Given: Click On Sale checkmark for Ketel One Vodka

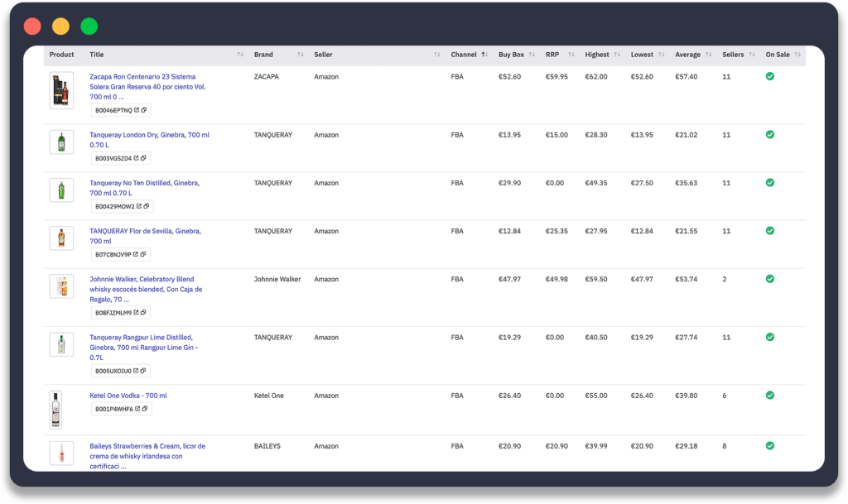Looking at the screenshot, I should click(770, 396).
